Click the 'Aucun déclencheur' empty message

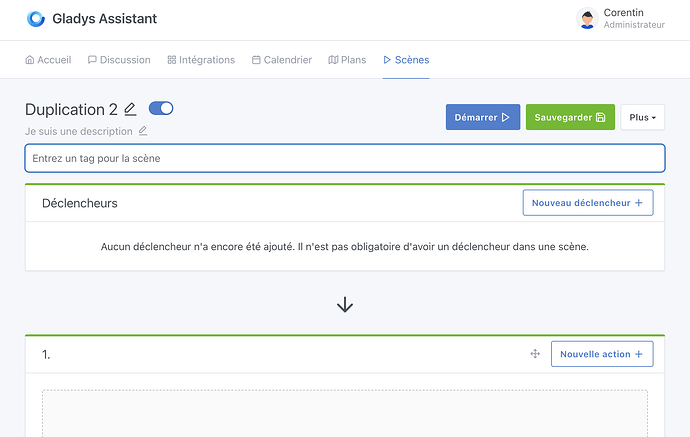point(345,247)
